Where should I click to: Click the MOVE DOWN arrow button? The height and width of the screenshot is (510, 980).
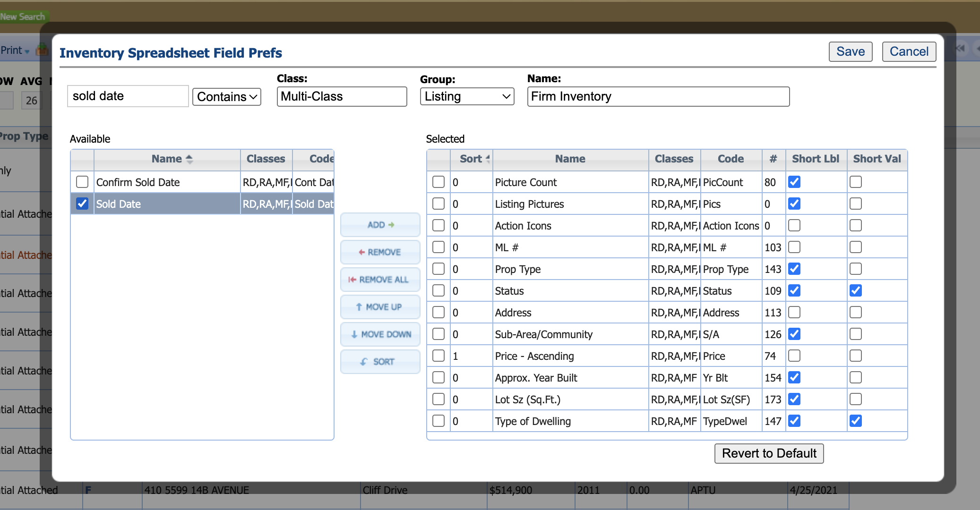pos(380,334)
